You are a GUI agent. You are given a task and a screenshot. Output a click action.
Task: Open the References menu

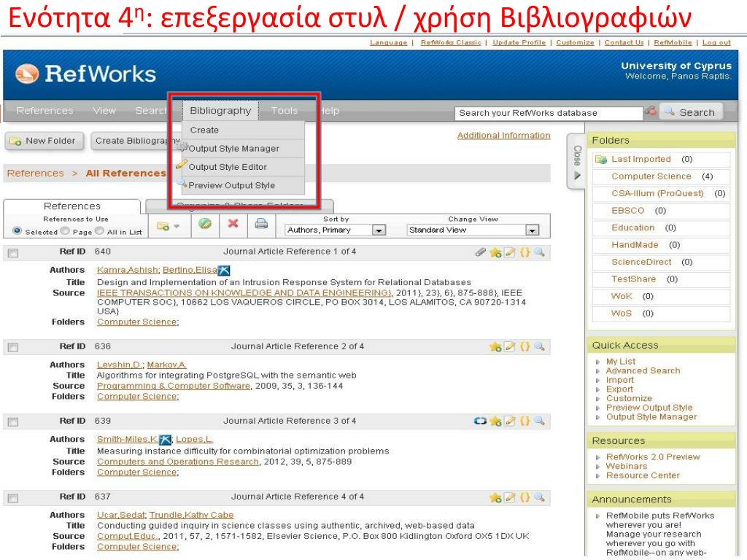click(44, 111)
